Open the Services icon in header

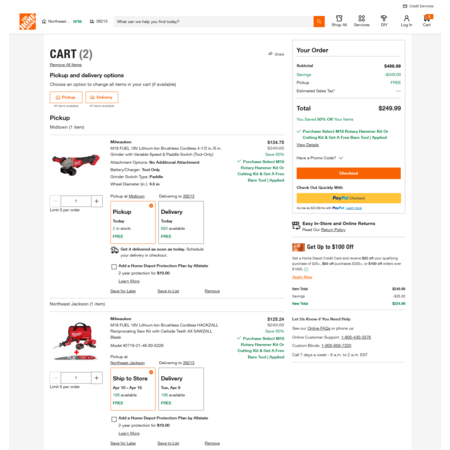pyautogui.click(x=361, y=18)
